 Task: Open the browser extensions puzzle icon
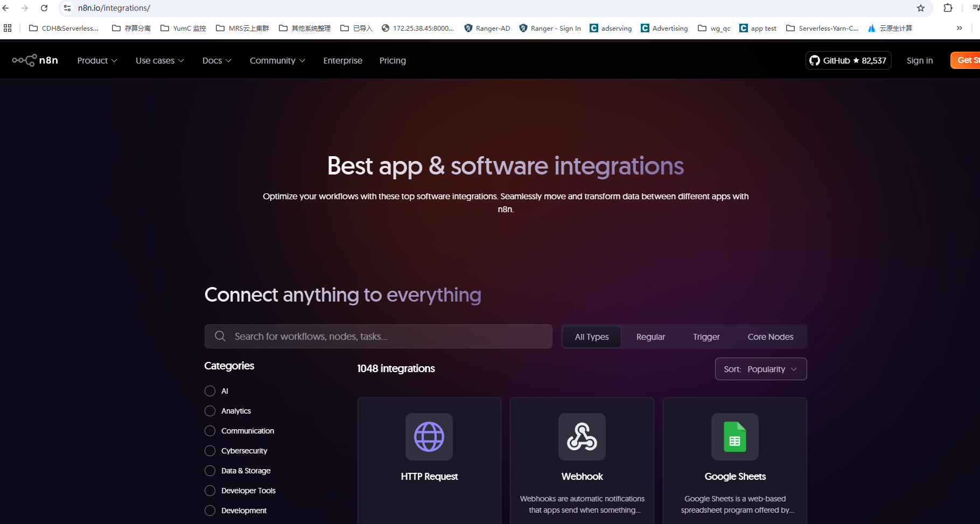(x=948, y=8)
